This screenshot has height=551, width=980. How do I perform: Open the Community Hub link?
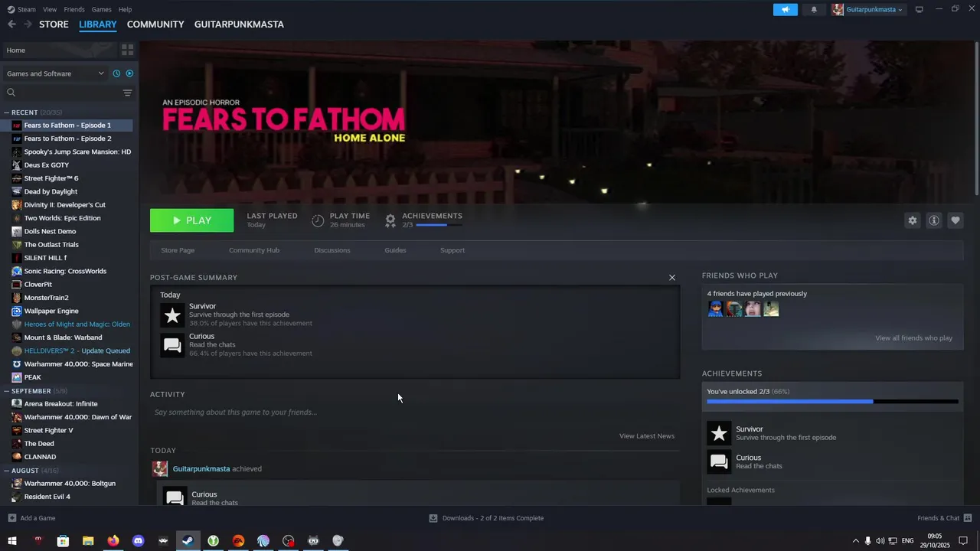(x=254, y=250)
